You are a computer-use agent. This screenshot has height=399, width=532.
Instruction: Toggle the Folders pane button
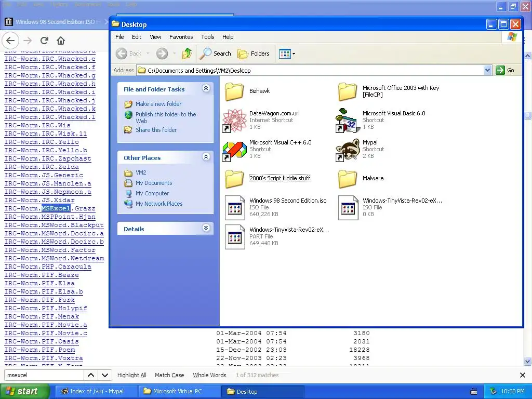[x=254, y=54]
